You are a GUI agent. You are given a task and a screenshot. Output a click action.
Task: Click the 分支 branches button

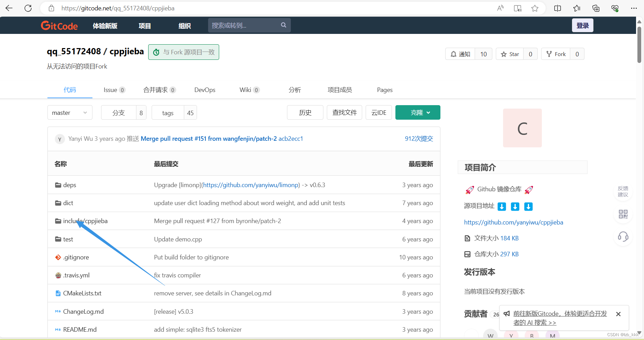pos(119,113)
